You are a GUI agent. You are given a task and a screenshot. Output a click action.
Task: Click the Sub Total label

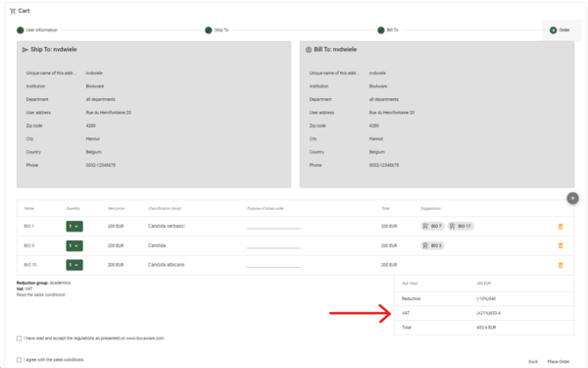pos(410,284)
